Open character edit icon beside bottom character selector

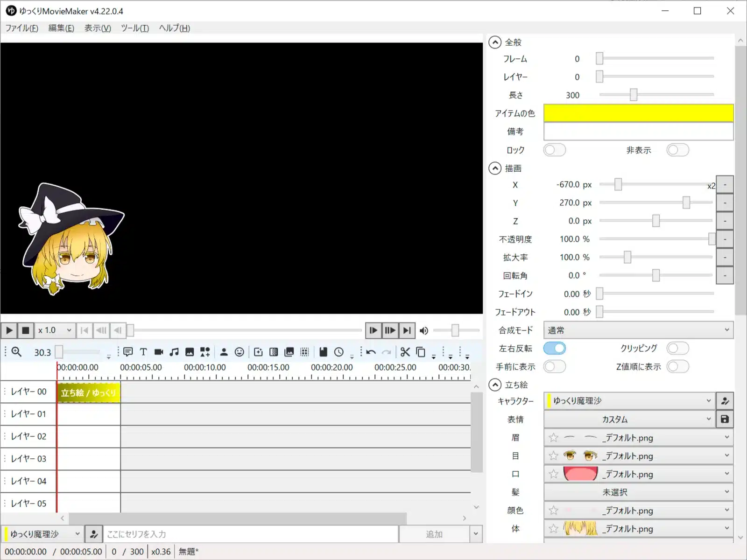94,534
